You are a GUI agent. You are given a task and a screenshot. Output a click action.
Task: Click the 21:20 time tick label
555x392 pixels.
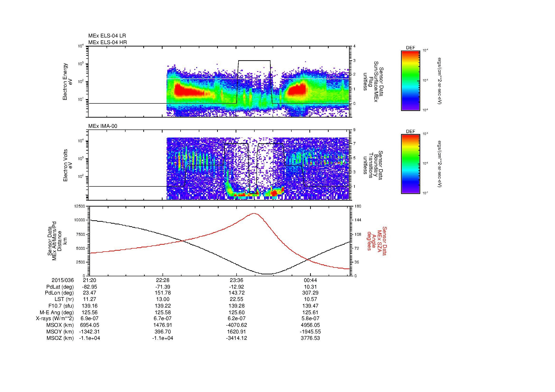tap(89, 280)
